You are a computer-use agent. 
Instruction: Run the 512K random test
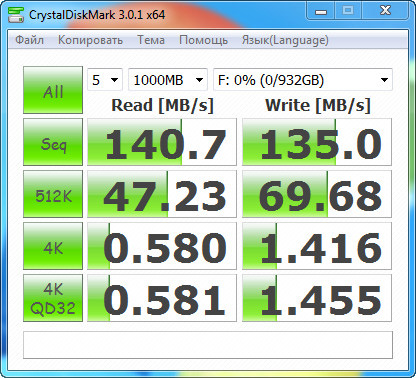53,194
